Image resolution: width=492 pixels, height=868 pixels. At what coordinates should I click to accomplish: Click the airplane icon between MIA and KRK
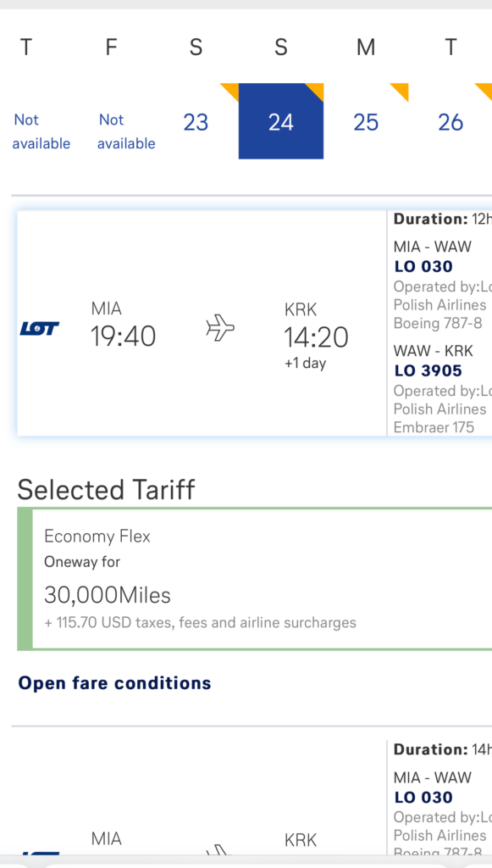[220, 328]
